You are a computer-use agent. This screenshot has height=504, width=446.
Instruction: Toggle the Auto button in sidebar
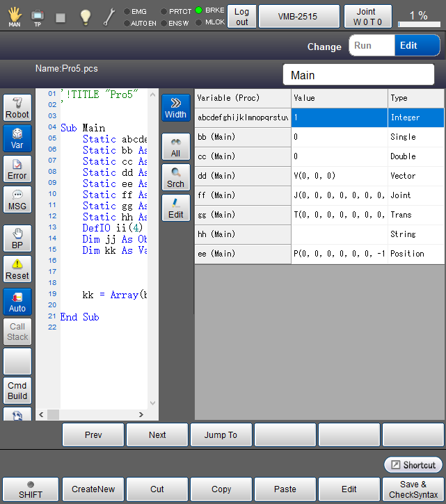[17, 302]
